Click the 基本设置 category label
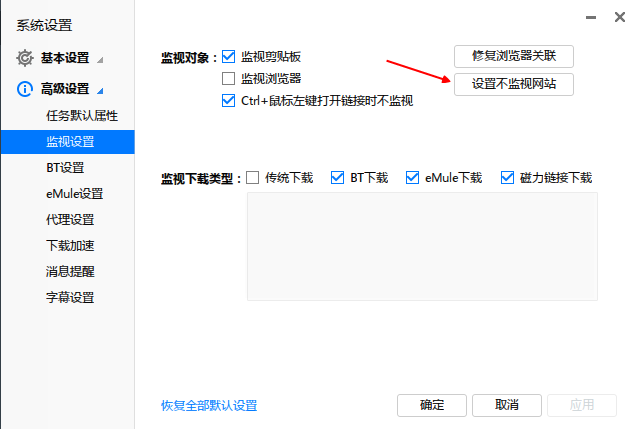The width and height of the screenshot is (635, 429). (x=65, y=58)
